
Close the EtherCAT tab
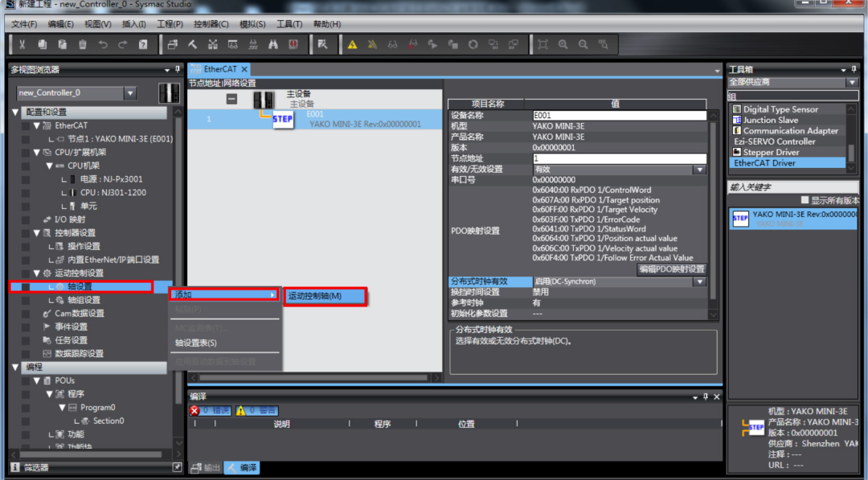coord(244,69)
